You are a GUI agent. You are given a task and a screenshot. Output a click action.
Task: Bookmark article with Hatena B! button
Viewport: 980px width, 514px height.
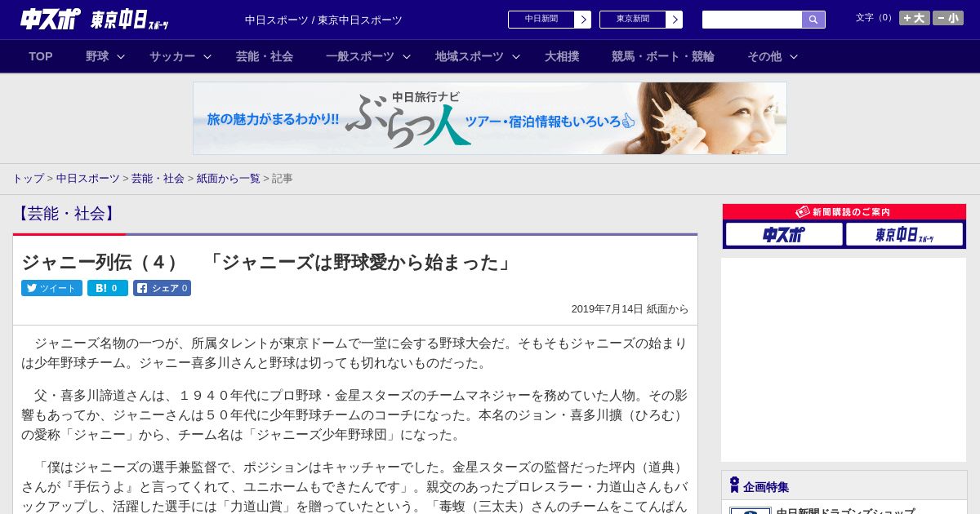click(x=108, y=288)
